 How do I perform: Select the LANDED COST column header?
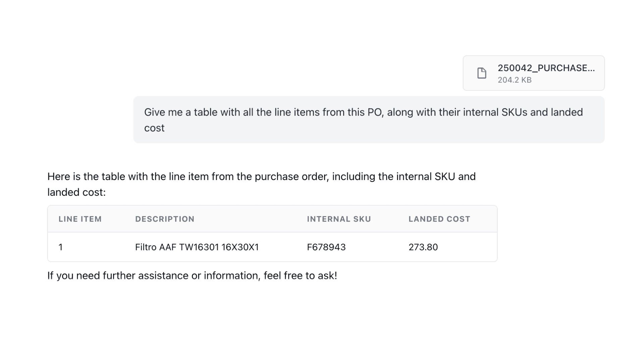click(439, 219)
